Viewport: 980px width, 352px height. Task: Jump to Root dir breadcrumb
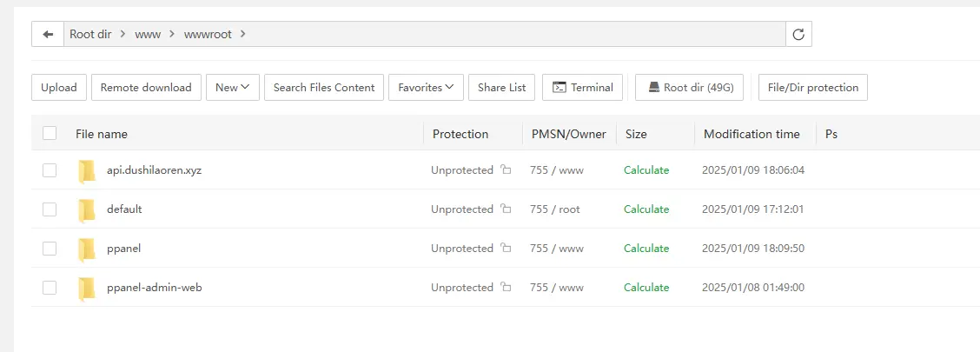coord(90,35)
